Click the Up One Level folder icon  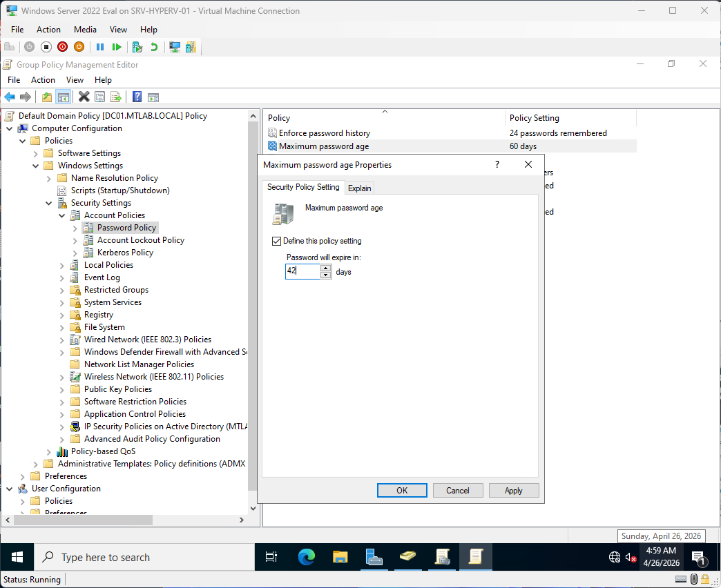pos(46,97)
